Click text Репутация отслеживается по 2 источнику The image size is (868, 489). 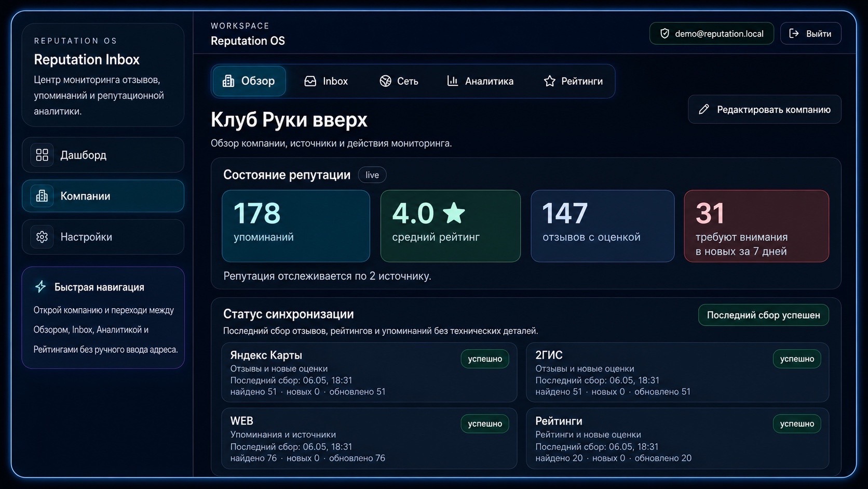(327, 276)
